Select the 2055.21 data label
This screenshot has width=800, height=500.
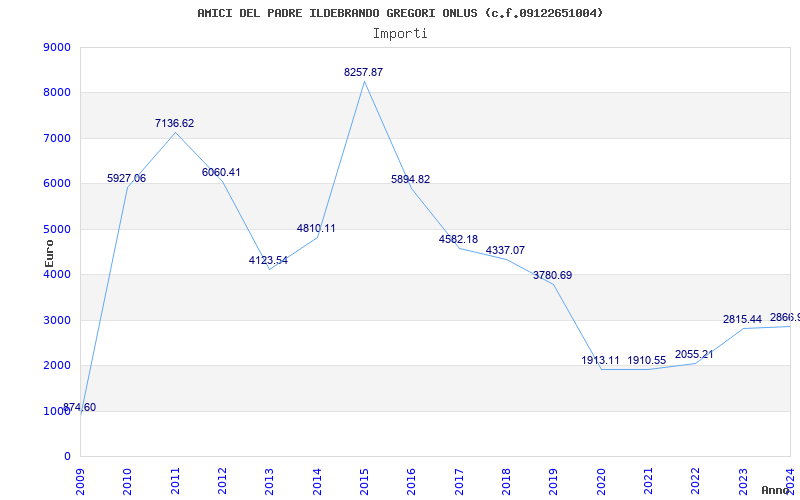(x=694, y=354)
